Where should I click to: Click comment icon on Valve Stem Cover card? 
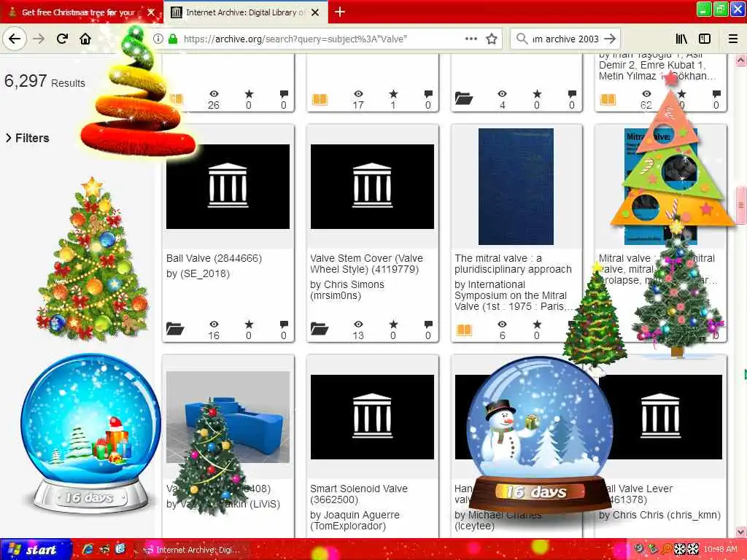428,324
